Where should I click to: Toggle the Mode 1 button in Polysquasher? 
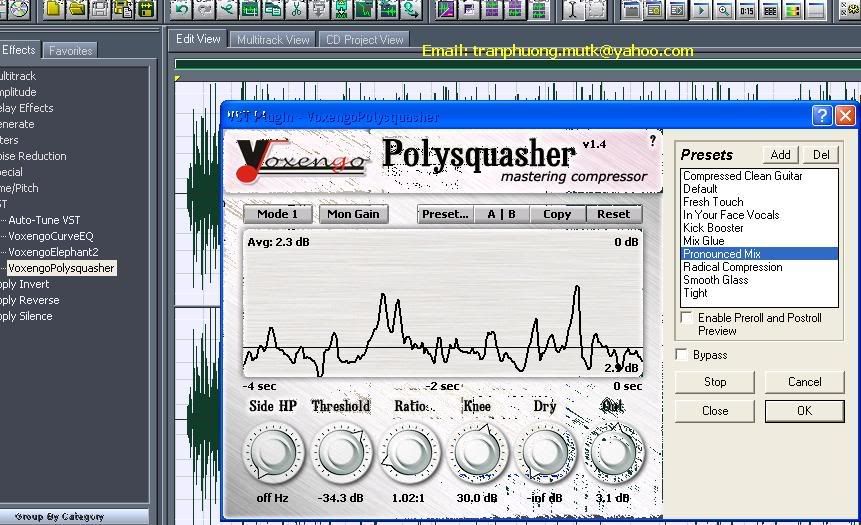tap(278, 214)
